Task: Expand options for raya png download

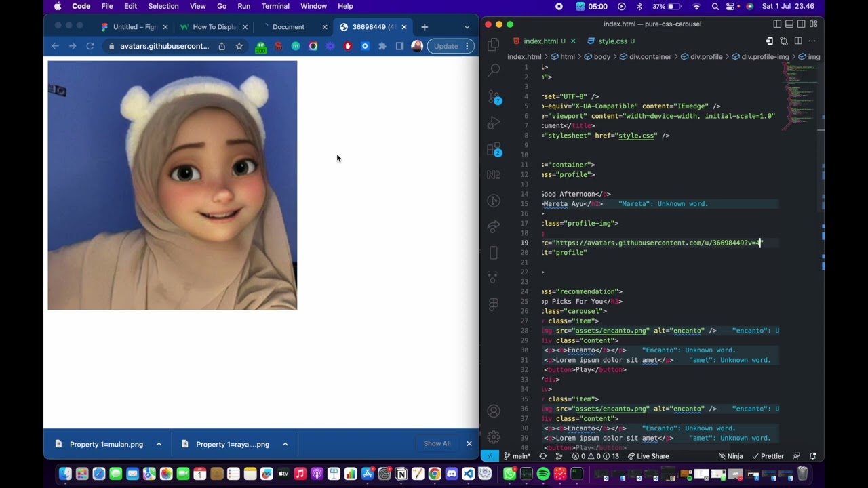Action: pos(285,444)
